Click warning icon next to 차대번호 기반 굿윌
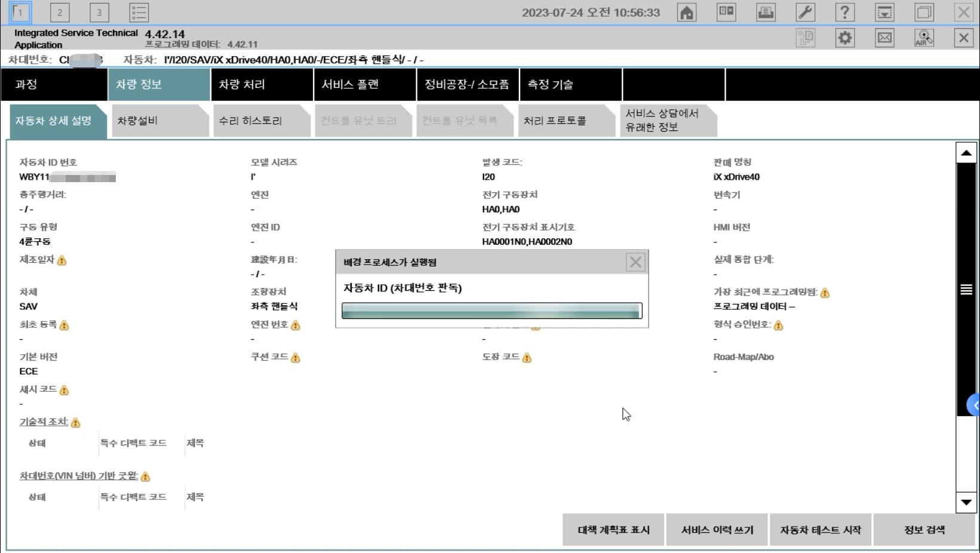Image resolution: width=980 pixels, height=553 pixels. pyautogui.click(x=145, y=477)
